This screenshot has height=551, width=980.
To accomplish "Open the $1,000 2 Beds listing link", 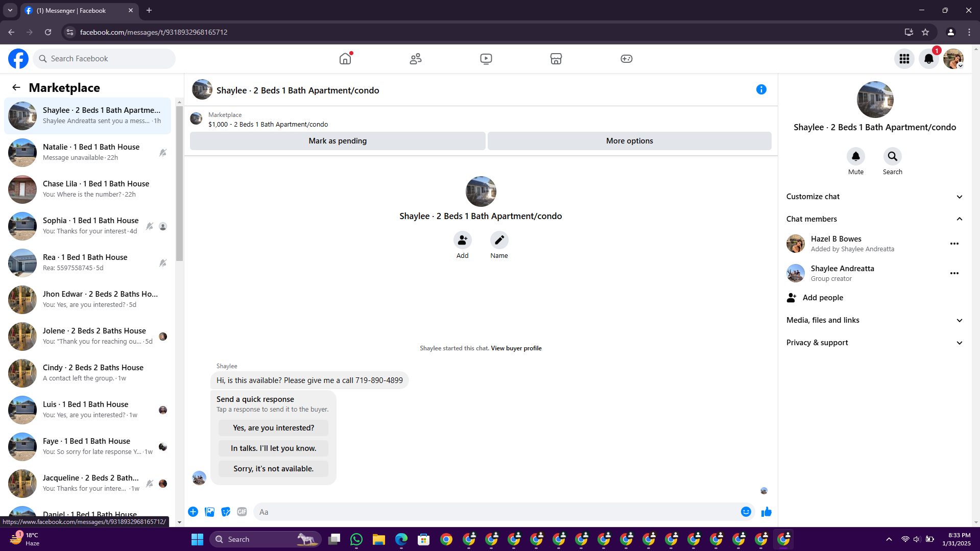I will coord(268,125).
